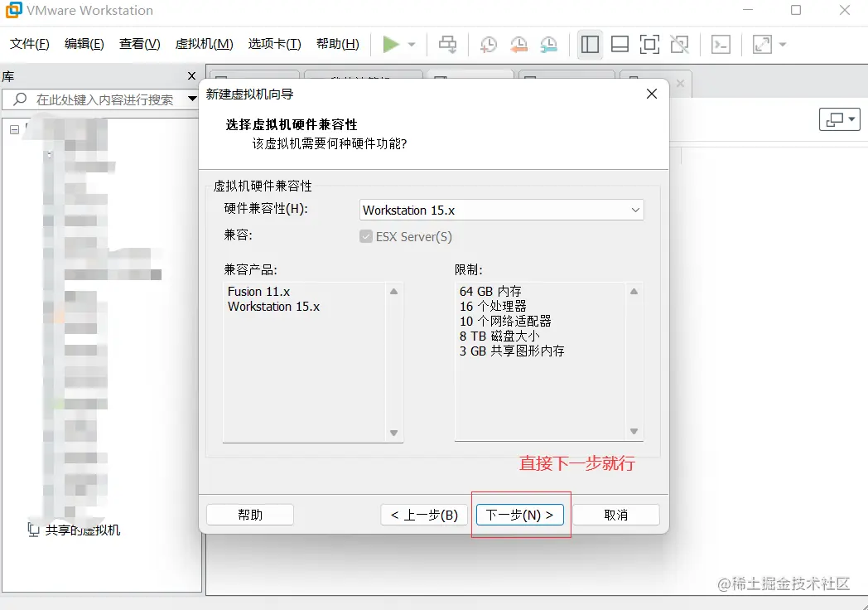Select 64 GB 内存 limit entry
Image resolution: width=868 pixels, height=610 pixels.
coord(490,292)
